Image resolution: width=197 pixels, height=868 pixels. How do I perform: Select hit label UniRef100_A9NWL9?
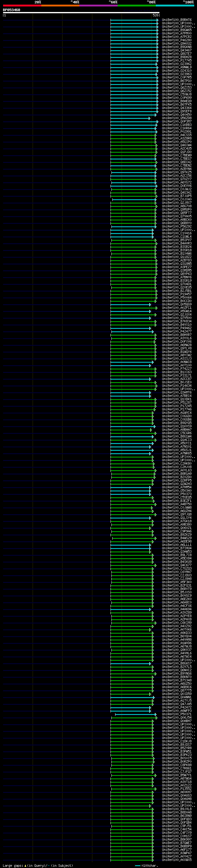177,67
